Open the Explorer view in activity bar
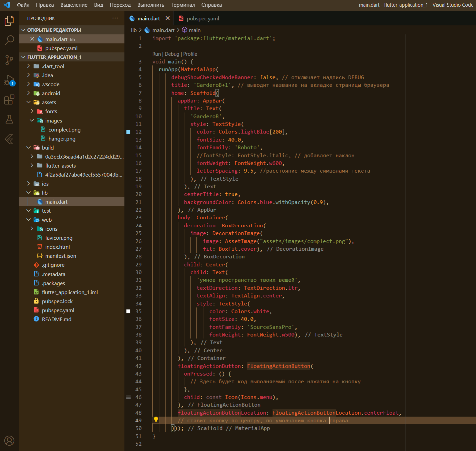476x451 pixels. pyautogui.click(x=9, y=21)
